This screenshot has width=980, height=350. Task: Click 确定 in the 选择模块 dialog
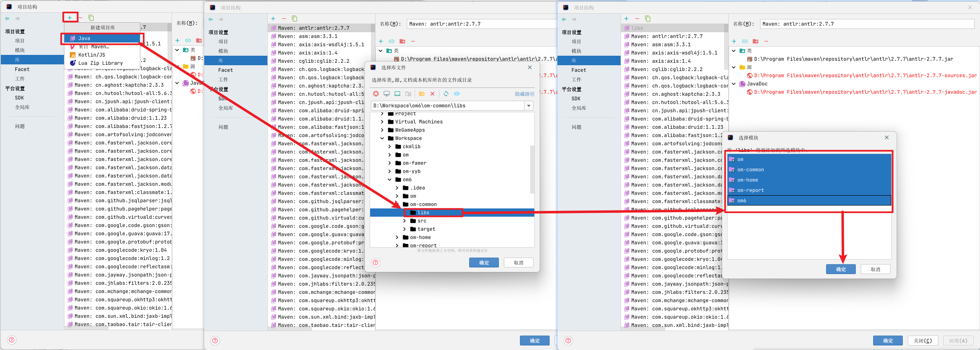click(841, 269)
